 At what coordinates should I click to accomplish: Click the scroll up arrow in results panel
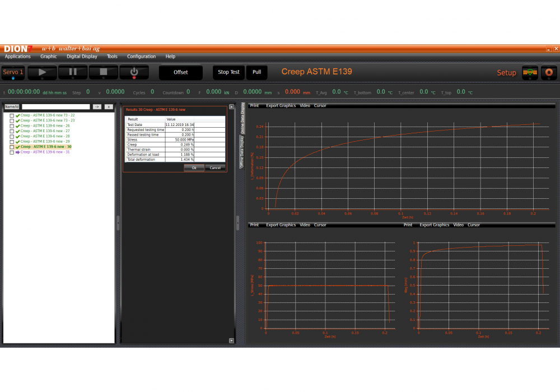231,107
